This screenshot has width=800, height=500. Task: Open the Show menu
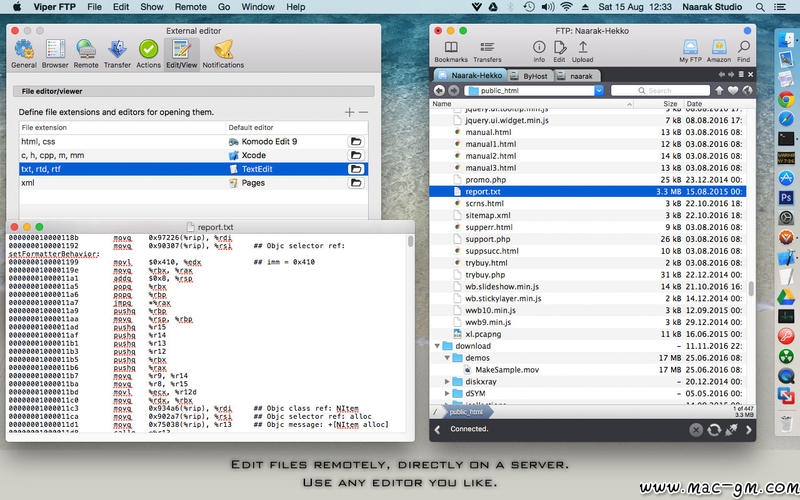coord(152,7)
